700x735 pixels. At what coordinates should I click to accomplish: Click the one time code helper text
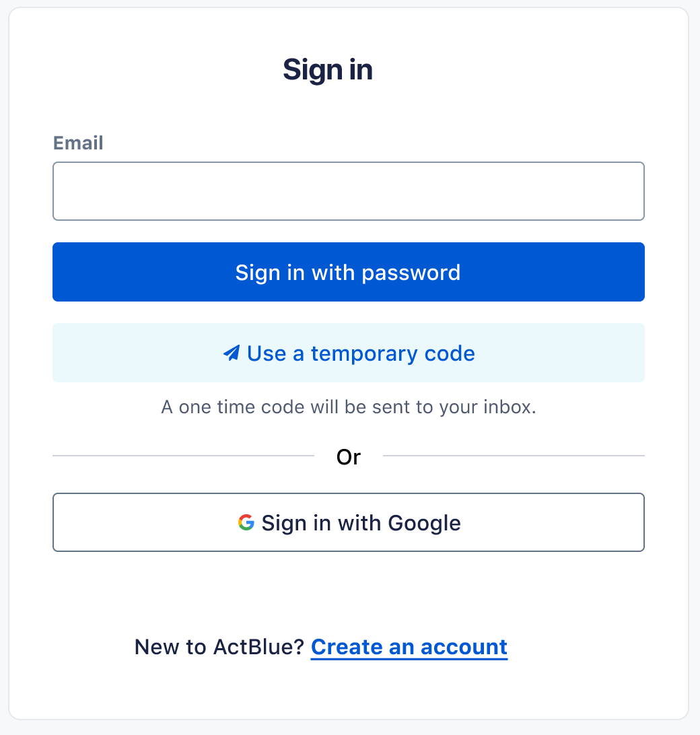click(x=348, y=407)
